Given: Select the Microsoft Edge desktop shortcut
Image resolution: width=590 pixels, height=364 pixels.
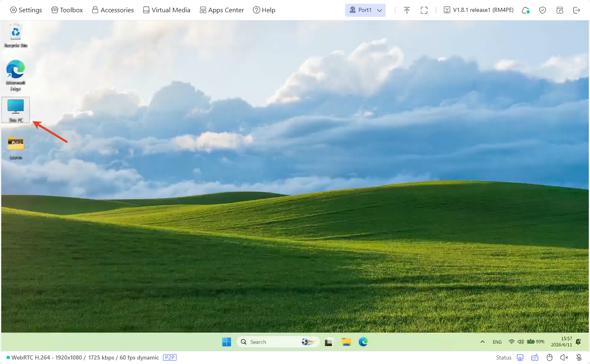Looking at the screenshot, I should click(x=16, y=76).
